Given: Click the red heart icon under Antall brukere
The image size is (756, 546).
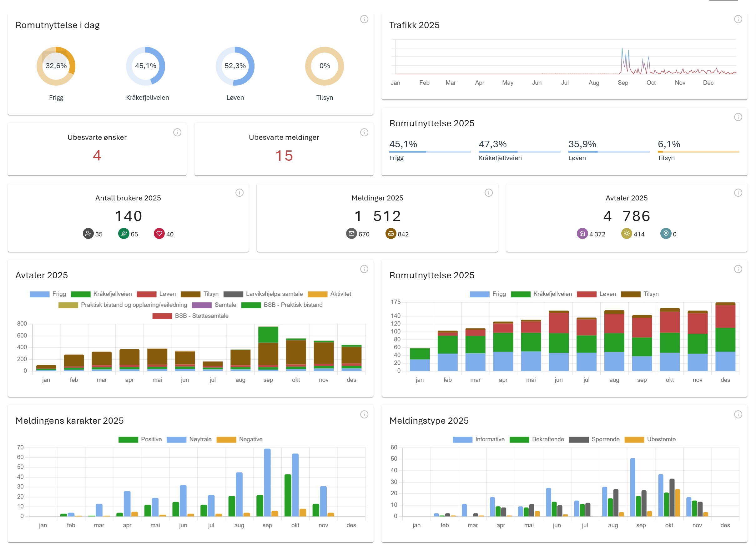Looking at the screenshot, I should [x=159, y=234].
